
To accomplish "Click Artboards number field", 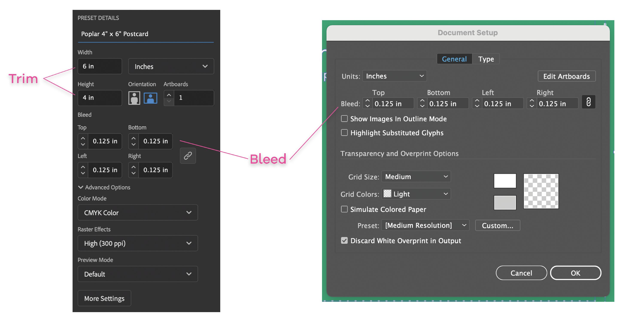I will click(194, 98).
